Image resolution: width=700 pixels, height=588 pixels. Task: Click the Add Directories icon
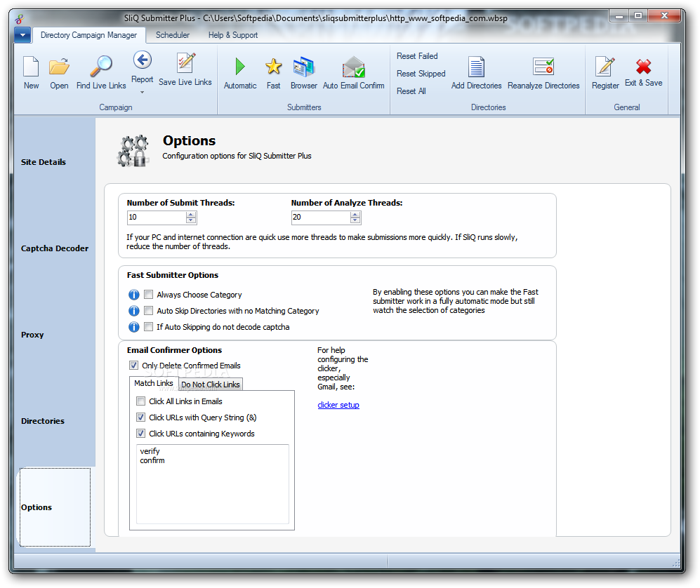click(476, 67)
